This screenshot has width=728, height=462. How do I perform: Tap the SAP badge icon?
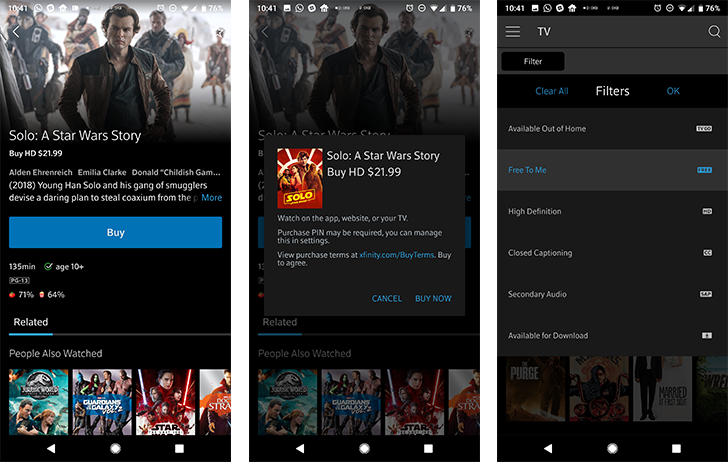pos(706,294)
